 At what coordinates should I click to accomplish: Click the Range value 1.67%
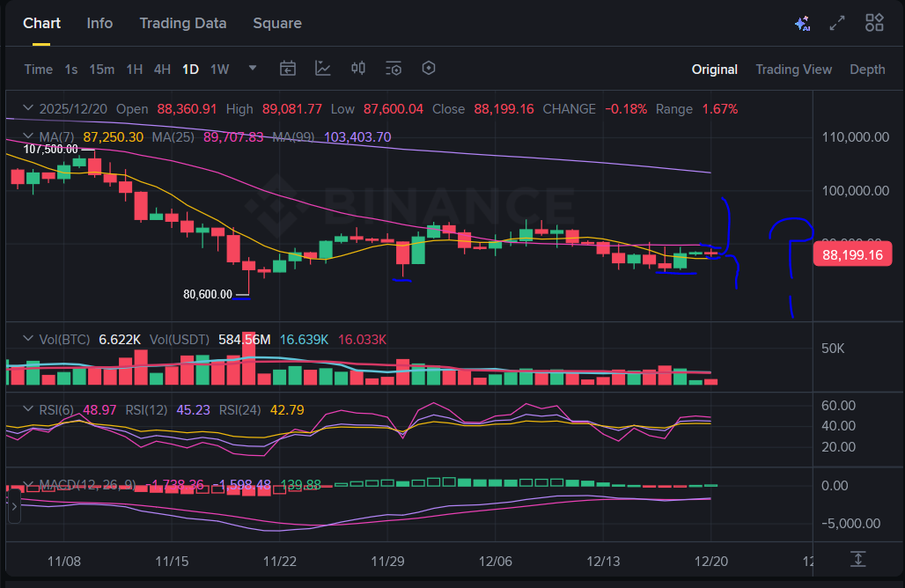720,108
